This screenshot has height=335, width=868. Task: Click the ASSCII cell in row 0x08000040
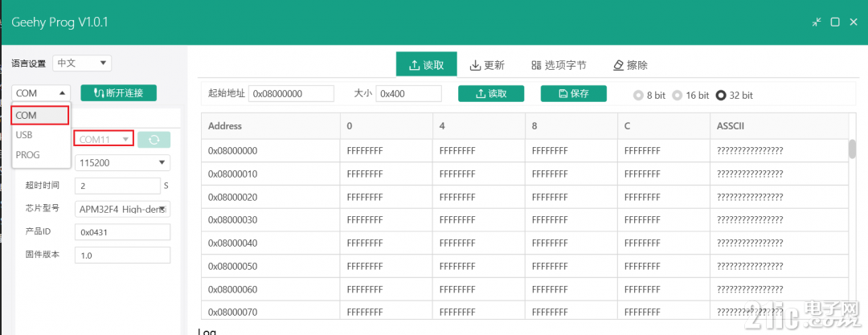tap(778, 243)
